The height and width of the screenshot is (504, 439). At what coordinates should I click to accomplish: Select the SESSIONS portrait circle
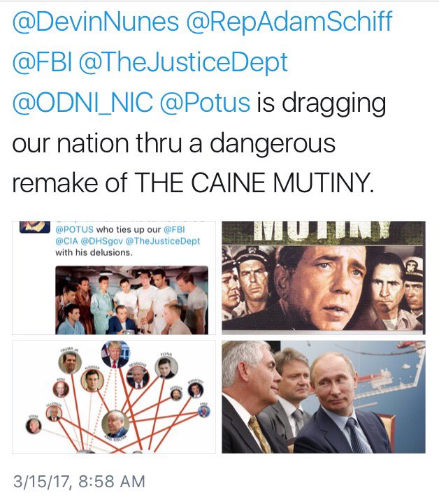(x=138, y=377)
